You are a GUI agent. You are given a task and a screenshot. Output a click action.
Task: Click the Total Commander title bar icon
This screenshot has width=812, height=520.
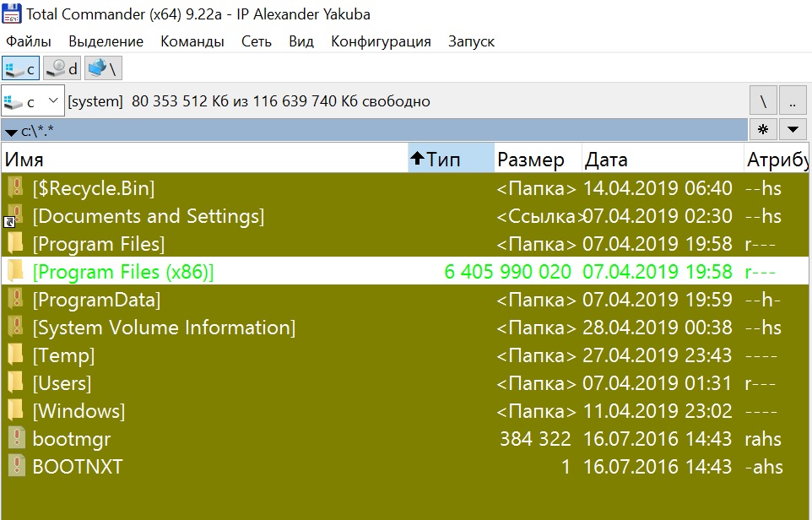click(x=11, y=14)
